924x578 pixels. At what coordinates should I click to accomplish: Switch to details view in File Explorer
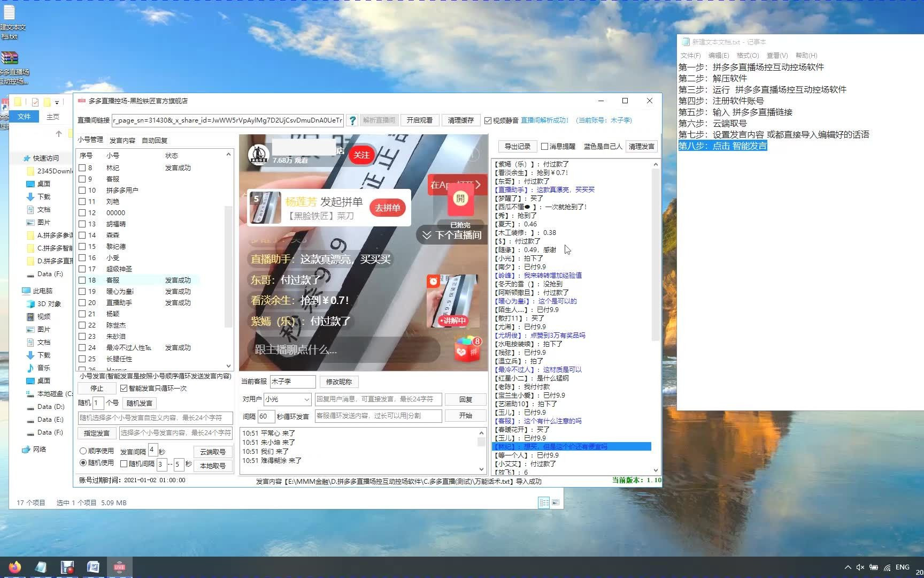coord(544,503)
